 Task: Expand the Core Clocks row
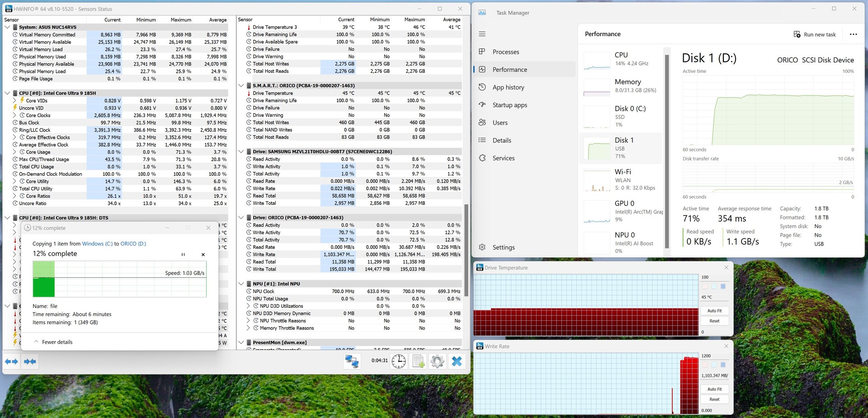(x=14, y=115)
